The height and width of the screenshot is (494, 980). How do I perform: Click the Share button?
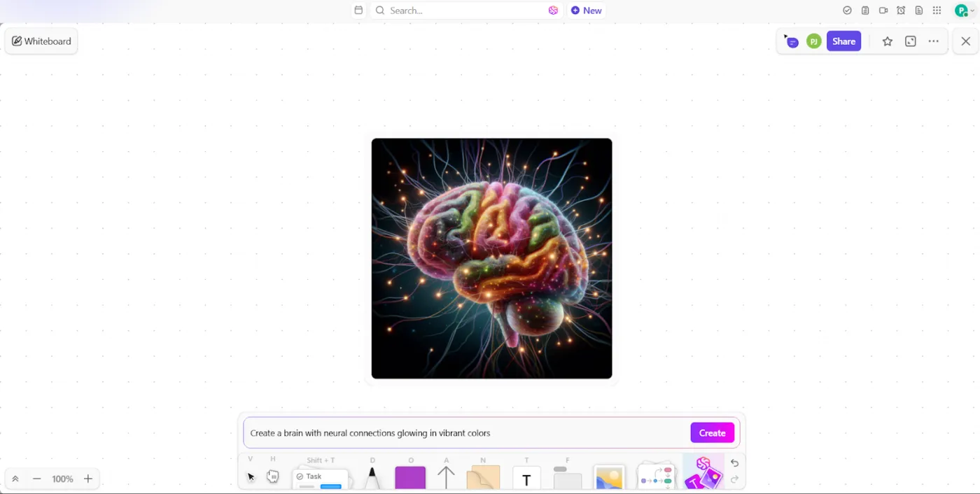tap(843, 41)
